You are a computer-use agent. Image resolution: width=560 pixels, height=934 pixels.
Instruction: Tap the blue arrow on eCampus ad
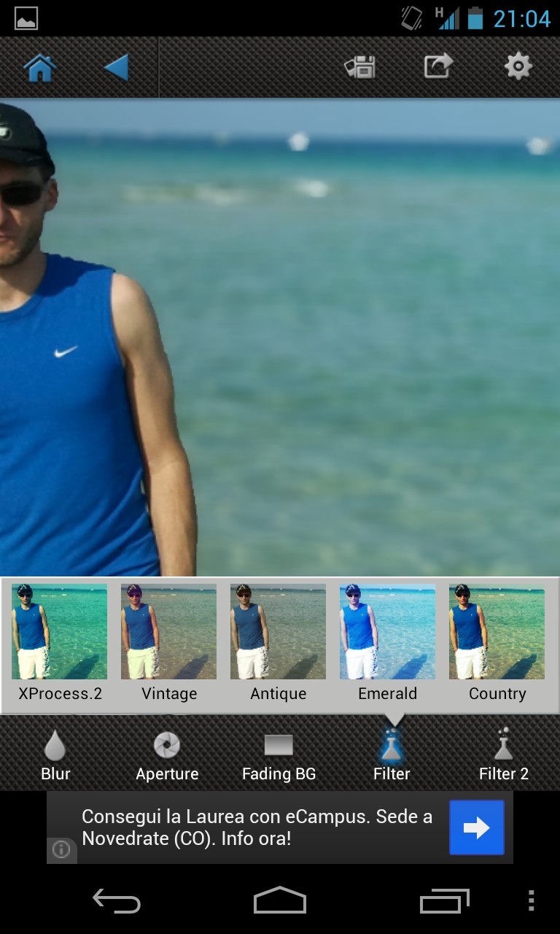coord(476,827)
